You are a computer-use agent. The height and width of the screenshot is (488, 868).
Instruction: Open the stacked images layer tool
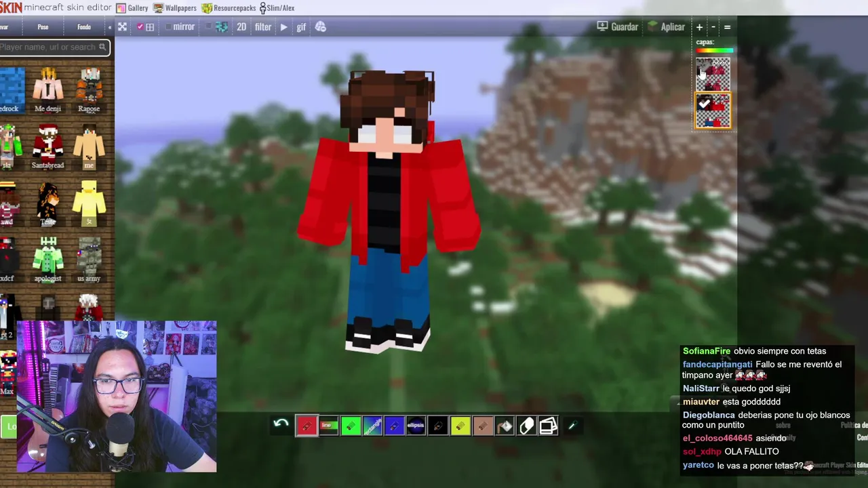pyautogui.click(x=548, y=426)
